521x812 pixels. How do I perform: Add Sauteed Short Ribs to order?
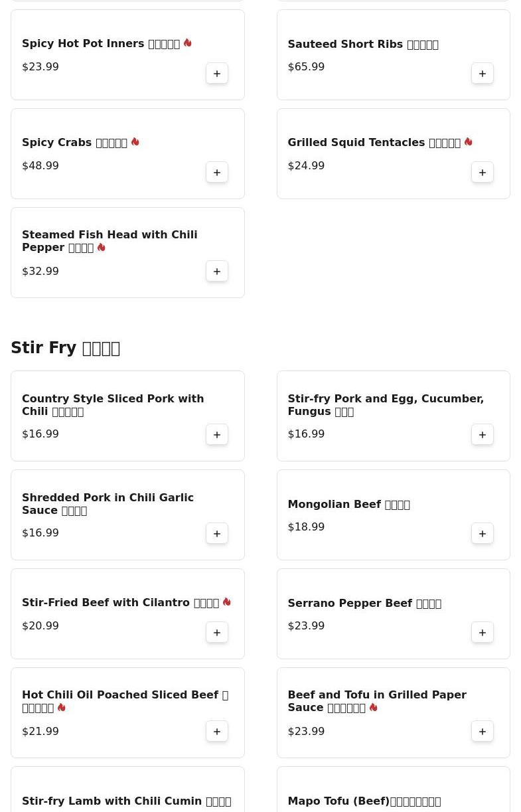[483, 74]
